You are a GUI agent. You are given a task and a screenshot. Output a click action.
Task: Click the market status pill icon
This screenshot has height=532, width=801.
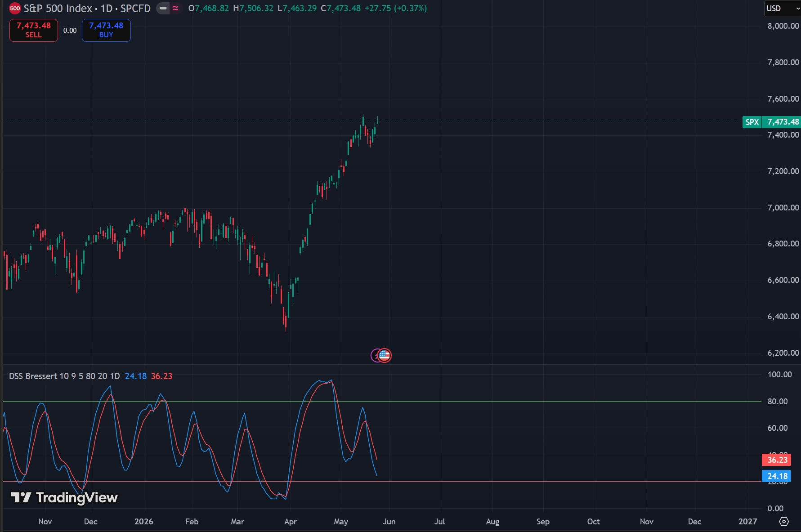[163, 8]
